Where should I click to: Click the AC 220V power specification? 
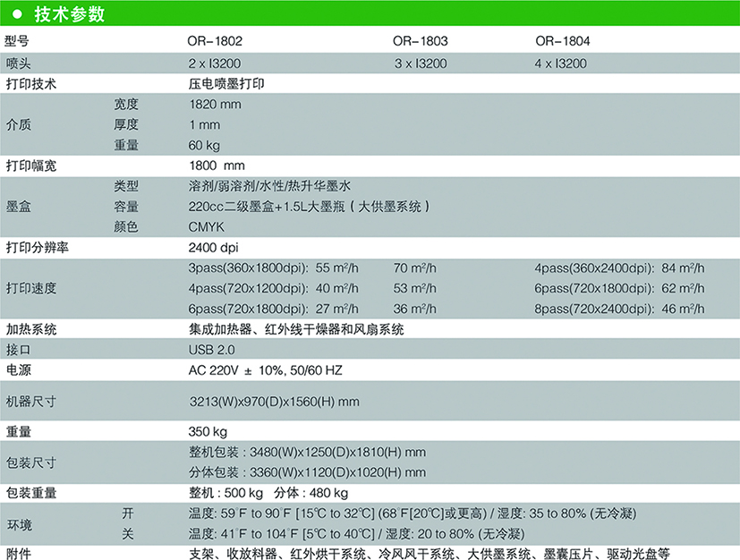coord(266,369)
